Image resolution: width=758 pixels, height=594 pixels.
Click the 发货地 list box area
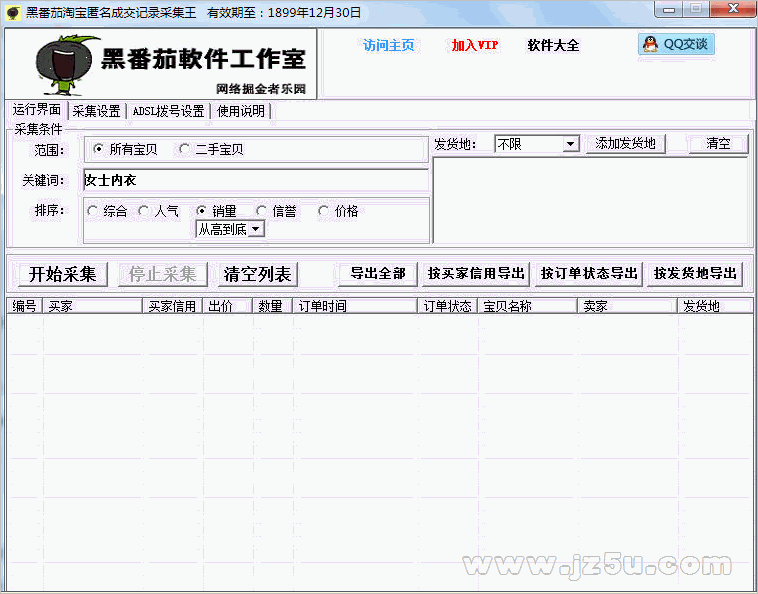[591, 201]
